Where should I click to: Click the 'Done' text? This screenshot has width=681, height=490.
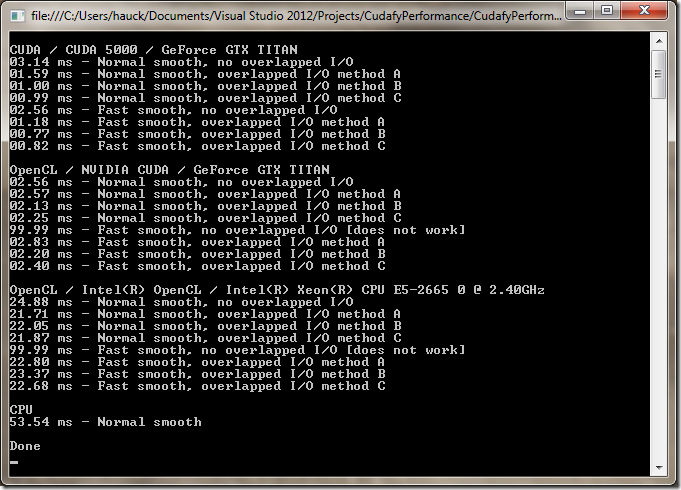tap(25, 446)
